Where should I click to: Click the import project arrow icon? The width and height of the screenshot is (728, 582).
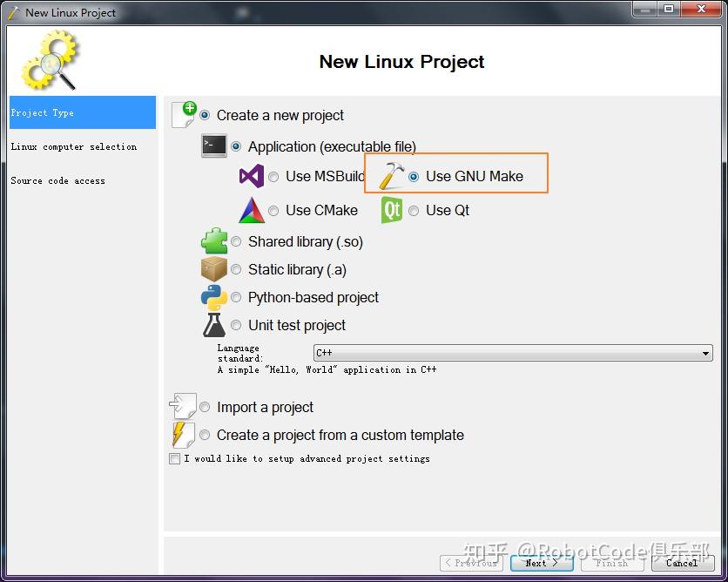point(183,406)
